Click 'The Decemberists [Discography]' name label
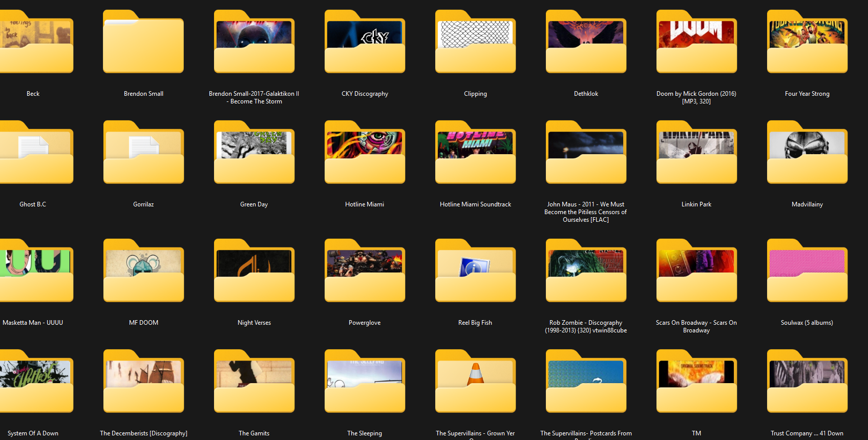The width and height of the screenshot is (868, 440). coord(143,433)
